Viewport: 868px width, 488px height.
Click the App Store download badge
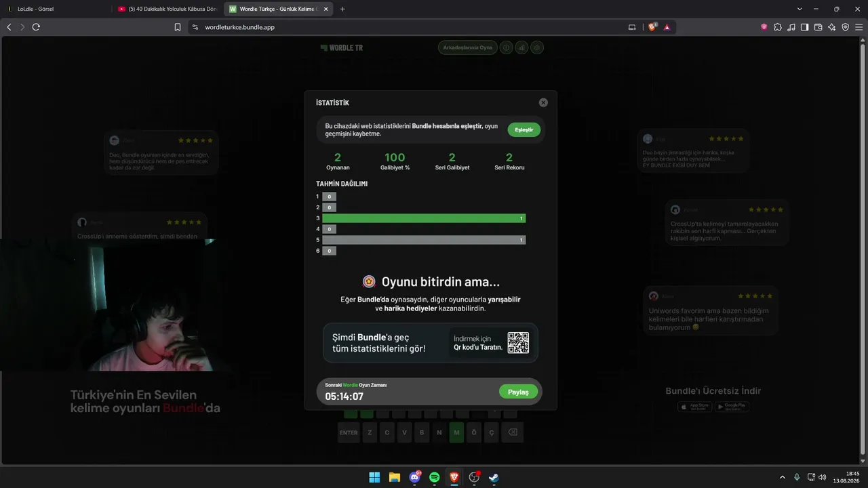(x=694, y=407)
